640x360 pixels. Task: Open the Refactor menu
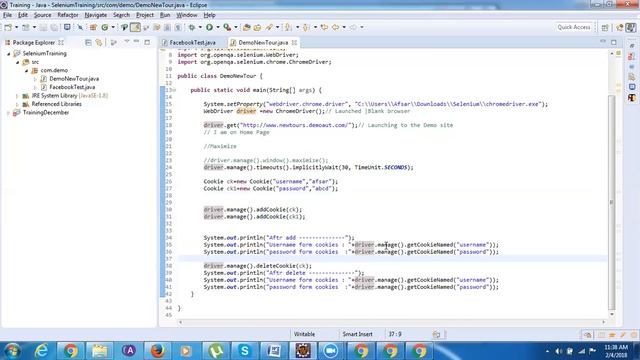tap(68, 15)
